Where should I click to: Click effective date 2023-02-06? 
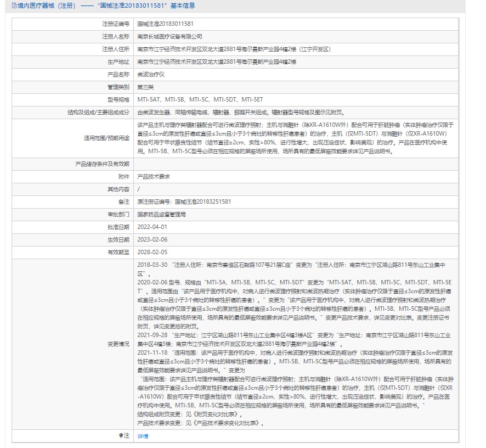click(152, 240)
